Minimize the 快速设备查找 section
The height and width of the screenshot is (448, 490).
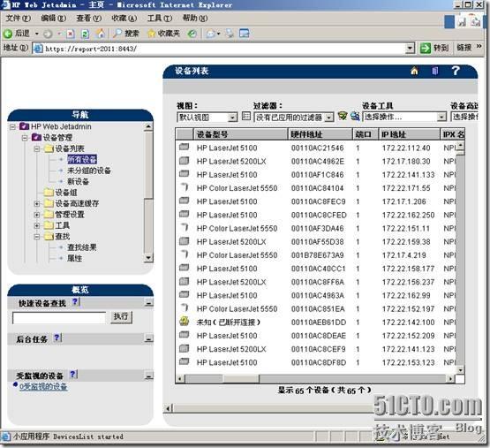coord(148,303)
